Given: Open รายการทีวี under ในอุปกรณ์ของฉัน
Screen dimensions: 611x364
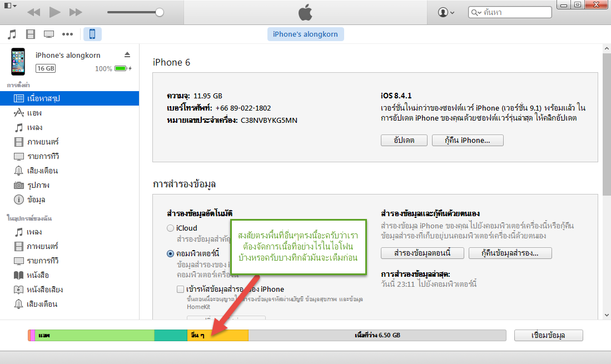Looking at the screenshot, I should [x=69, y=261].
